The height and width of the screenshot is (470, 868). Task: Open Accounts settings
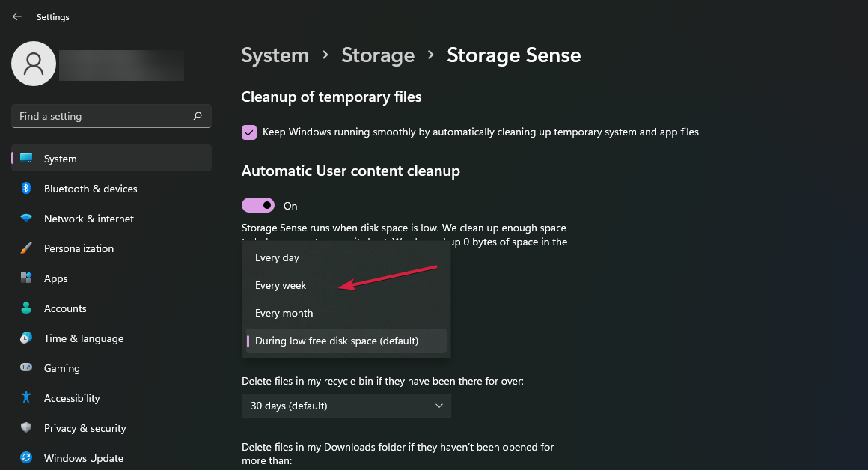point(65,308)
